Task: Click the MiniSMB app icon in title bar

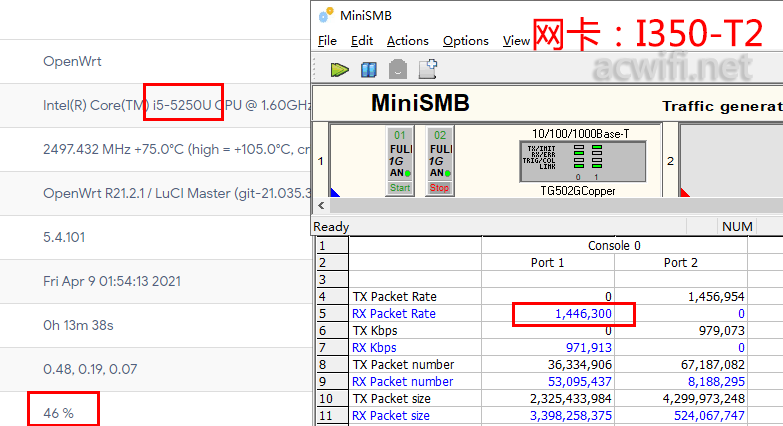Action: pyautogui.click(x=326, y=15)
